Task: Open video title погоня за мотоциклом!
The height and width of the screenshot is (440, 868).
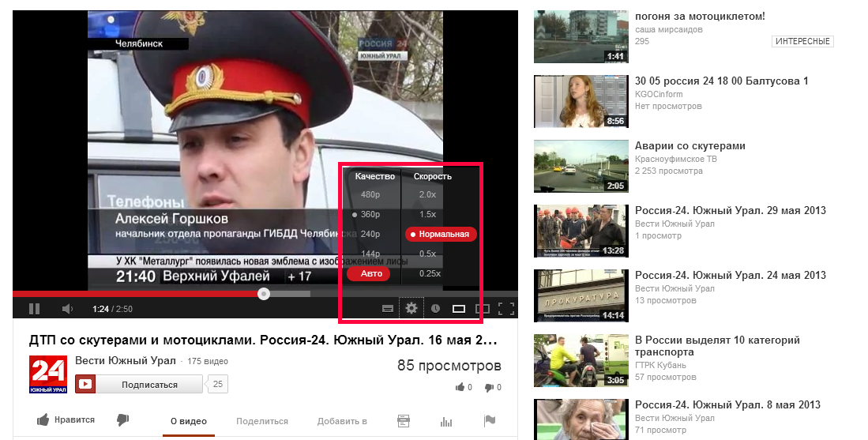Action: [700, 16]
